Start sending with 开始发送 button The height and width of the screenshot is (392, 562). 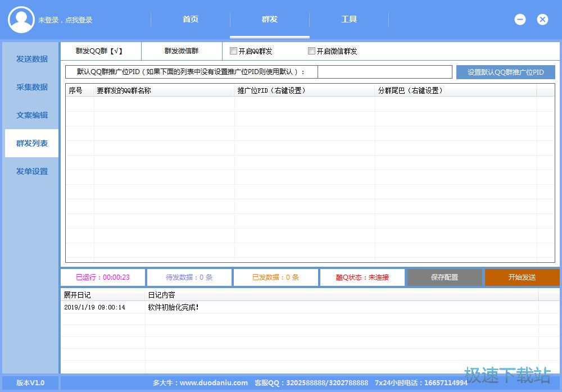(x=522, y=277)
